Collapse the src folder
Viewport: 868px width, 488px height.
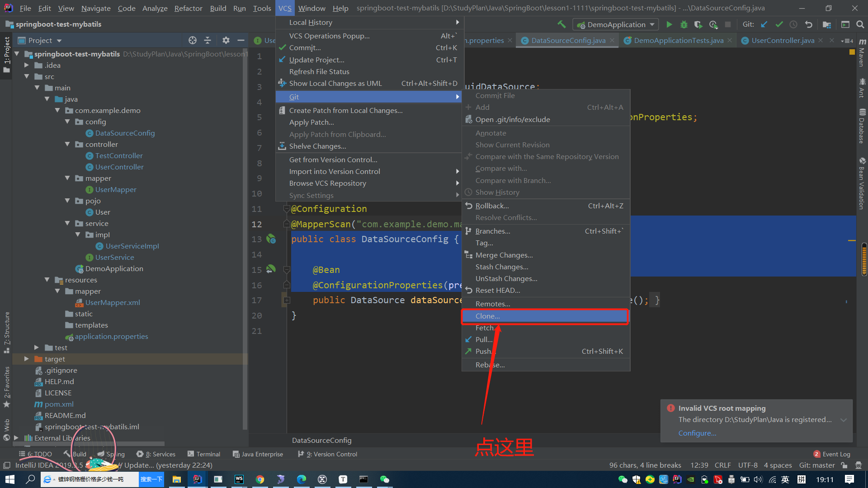tap(27, 76)
